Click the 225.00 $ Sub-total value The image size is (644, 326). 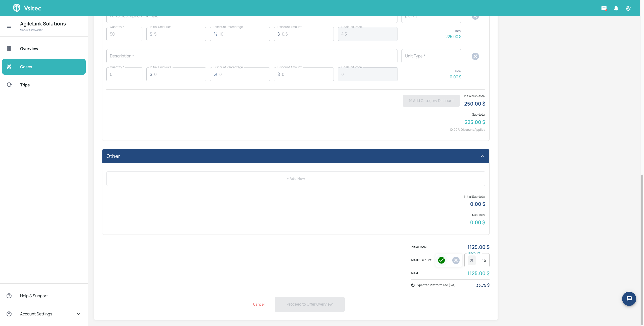pos(475,122)
